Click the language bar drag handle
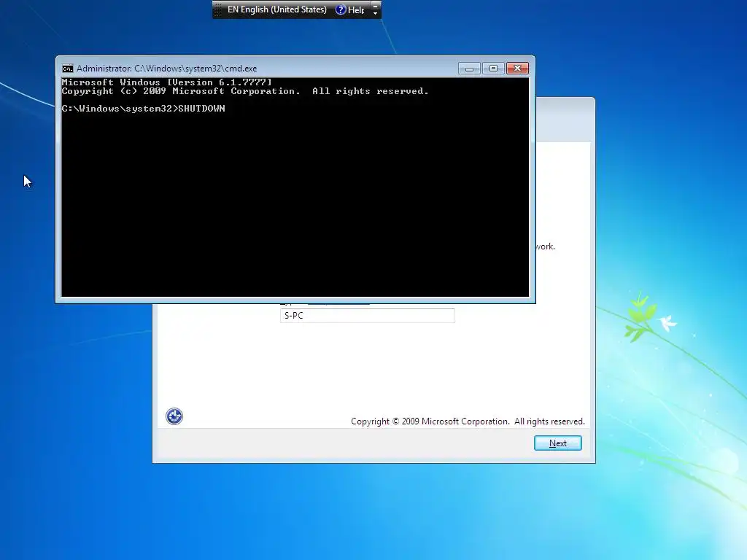 coord(217,9)
